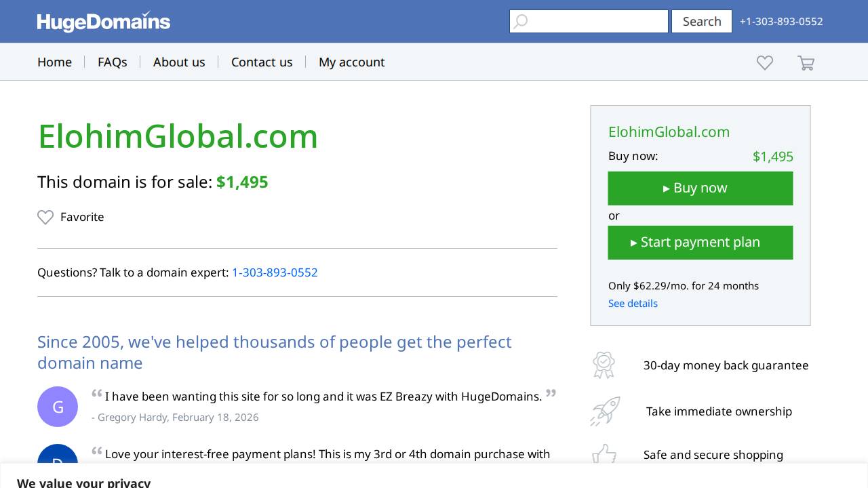Screen dimensions: 868x488
Task: Click the HugeDomains logo
Action: 103,21
